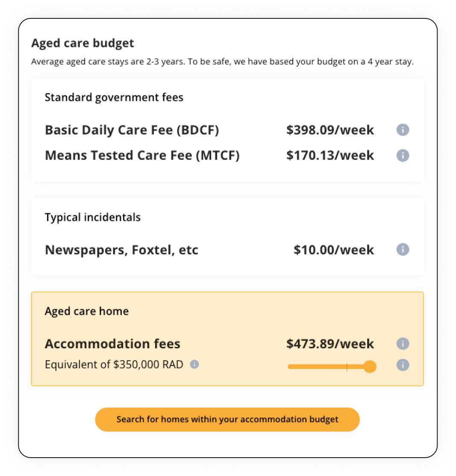Screen dimensions: 456x476
Task: Click the tick mark on accommodation slider track
Action: click(x=347, y=367)
